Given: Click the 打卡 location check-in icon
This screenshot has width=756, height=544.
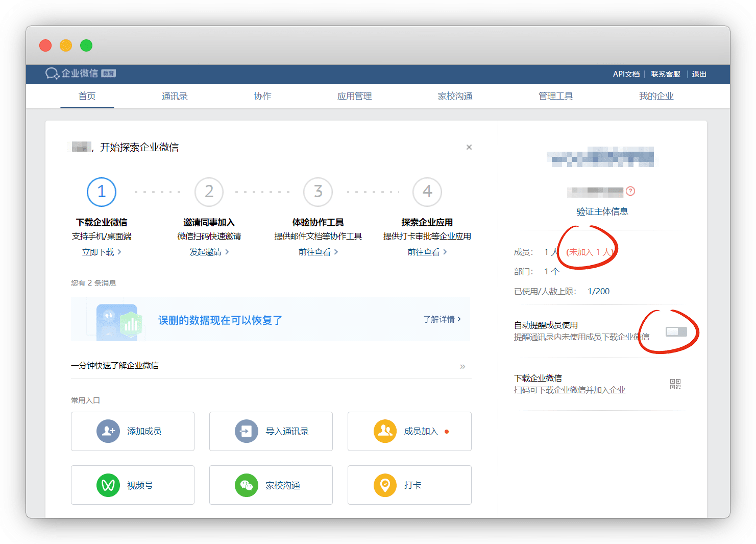Looking at the screenshot, I should (385, 485).
